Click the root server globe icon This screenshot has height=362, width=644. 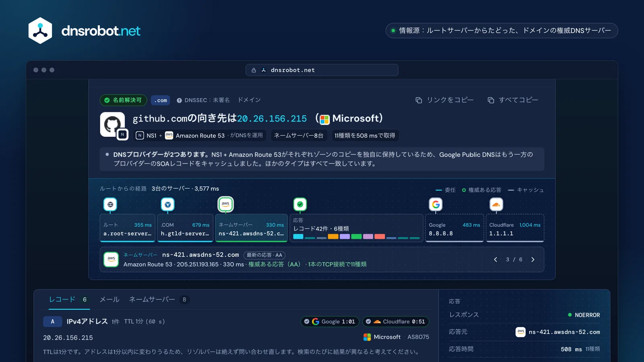pyautogui.click(x=110, y=204)
